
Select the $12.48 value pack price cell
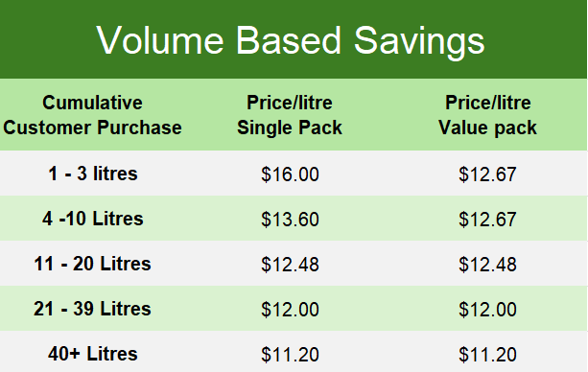coord(487,265)
